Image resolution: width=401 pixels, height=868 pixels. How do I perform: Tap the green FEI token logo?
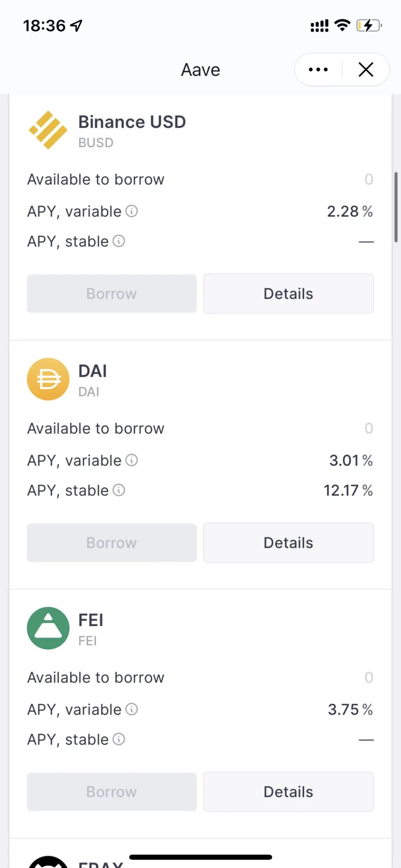coord(48,628)
